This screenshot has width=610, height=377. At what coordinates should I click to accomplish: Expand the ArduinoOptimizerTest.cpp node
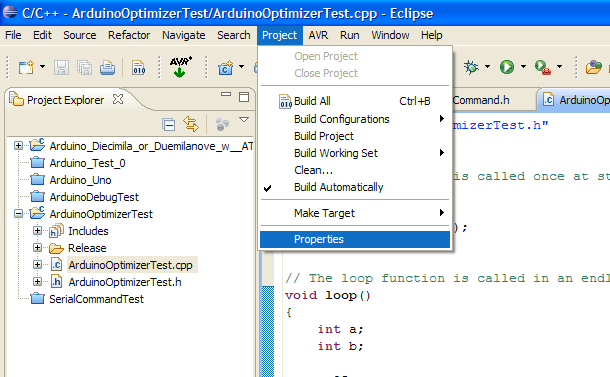[37, 265]
